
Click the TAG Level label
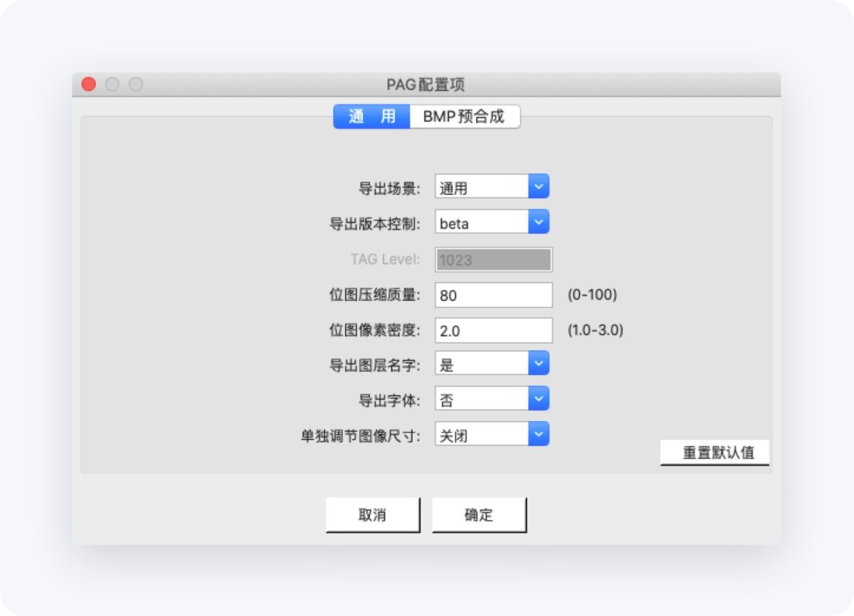point(385,259)
